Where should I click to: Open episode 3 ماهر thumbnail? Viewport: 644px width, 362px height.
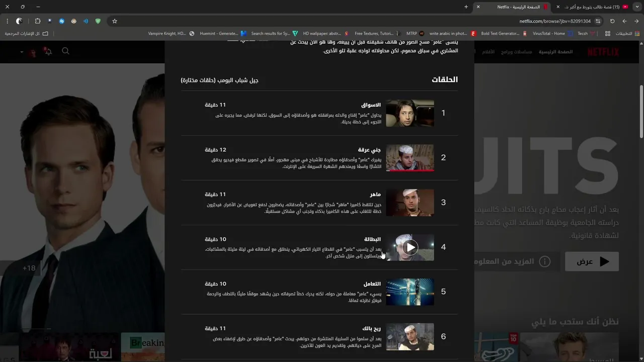point(410,203)
